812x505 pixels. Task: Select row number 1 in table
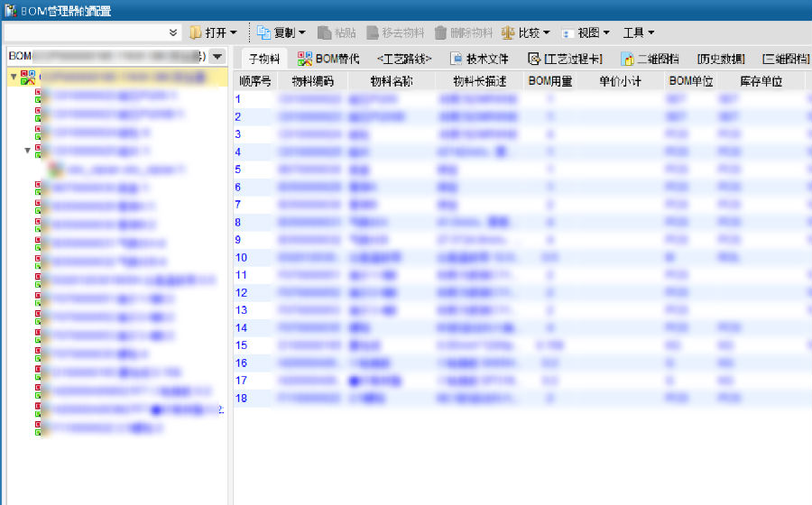237,99
